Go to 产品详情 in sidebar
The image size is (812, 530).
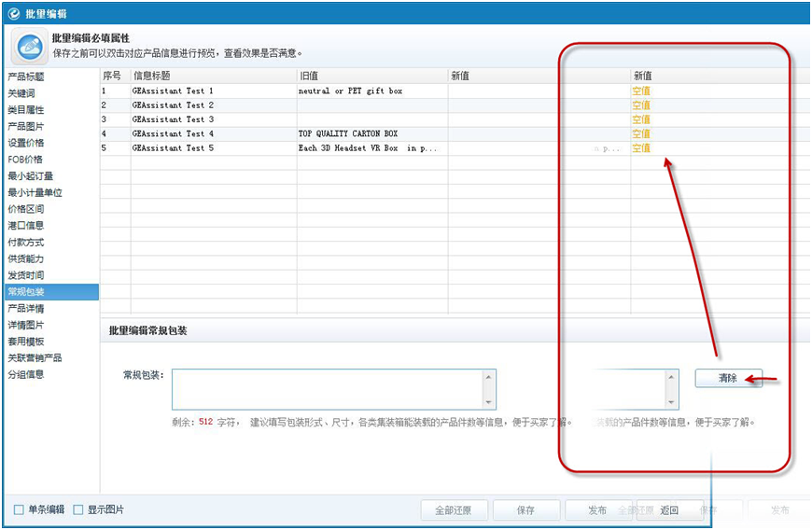[x=26, y=308]
